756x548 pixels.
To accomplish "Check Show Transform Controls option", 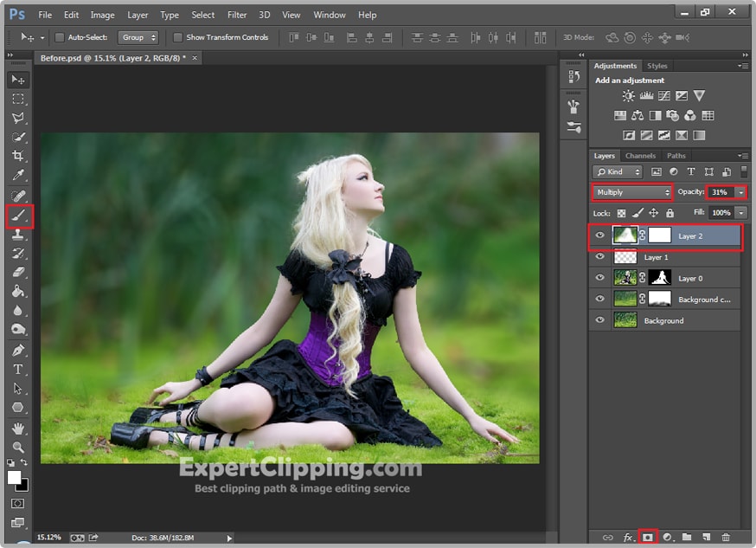I will [x=178, y=38].
